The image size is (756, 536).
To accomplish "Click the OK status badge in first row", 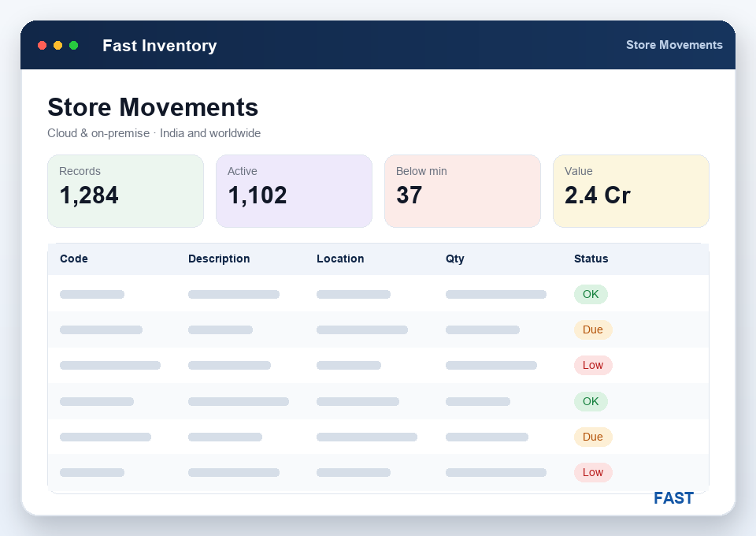I will (x=591, y=294).
